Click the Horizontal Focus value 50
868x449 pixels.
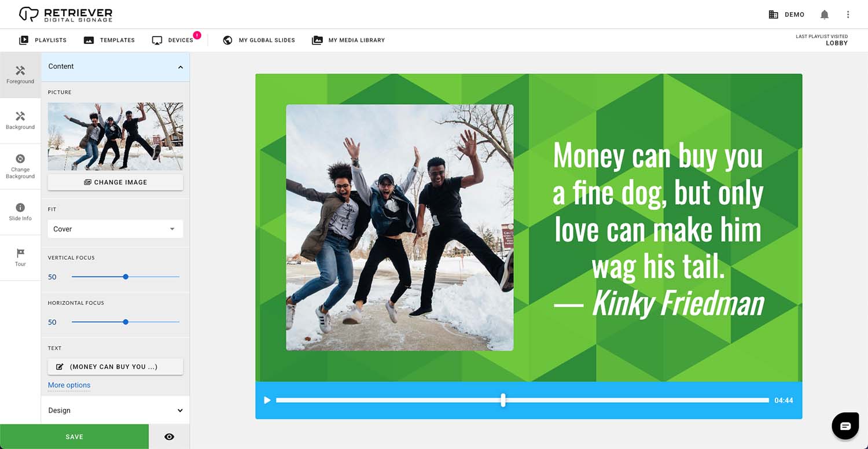click(x=52, y=322)
